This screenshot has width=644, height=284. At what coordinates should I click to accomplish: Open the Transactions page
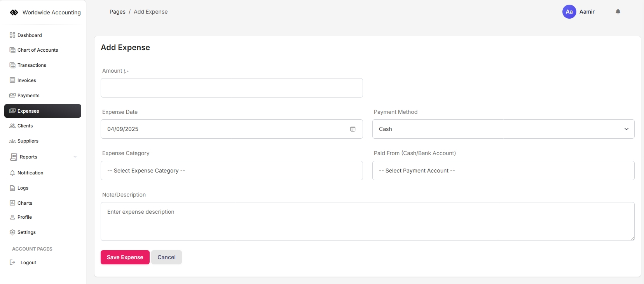(32, 65)
